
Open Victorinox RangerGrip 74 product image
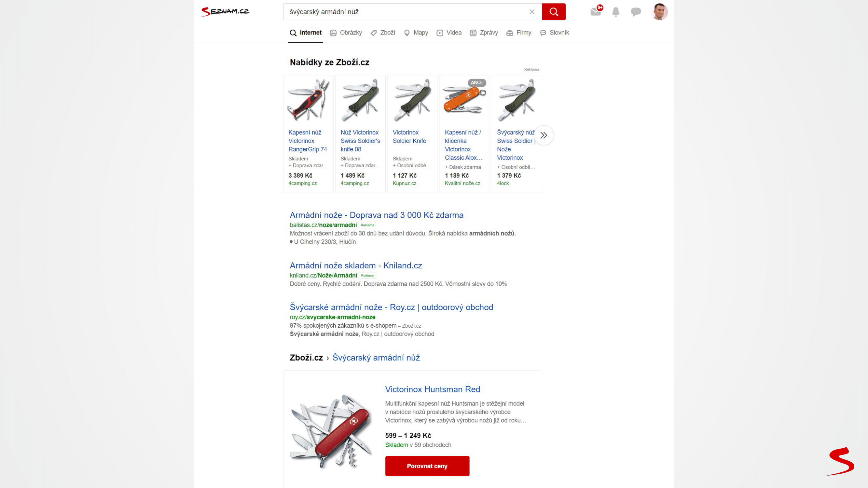click(308, 100)
